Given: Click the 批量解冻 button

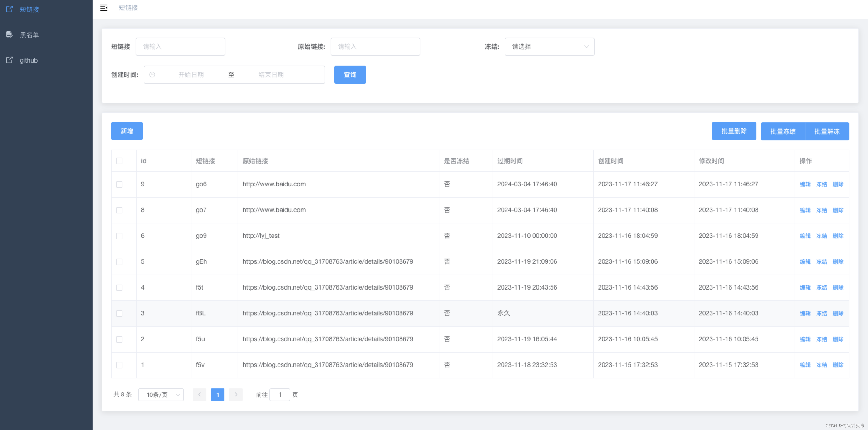Looking at the screenshot, I should click(827, 131).
